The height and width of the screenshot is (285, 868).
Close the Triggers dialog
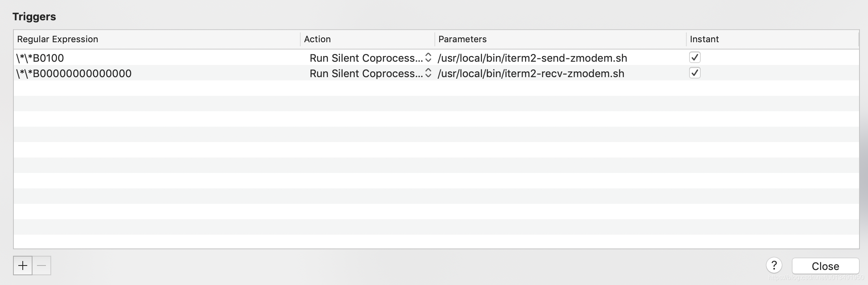pyautogui.click(x=825, y=266)
